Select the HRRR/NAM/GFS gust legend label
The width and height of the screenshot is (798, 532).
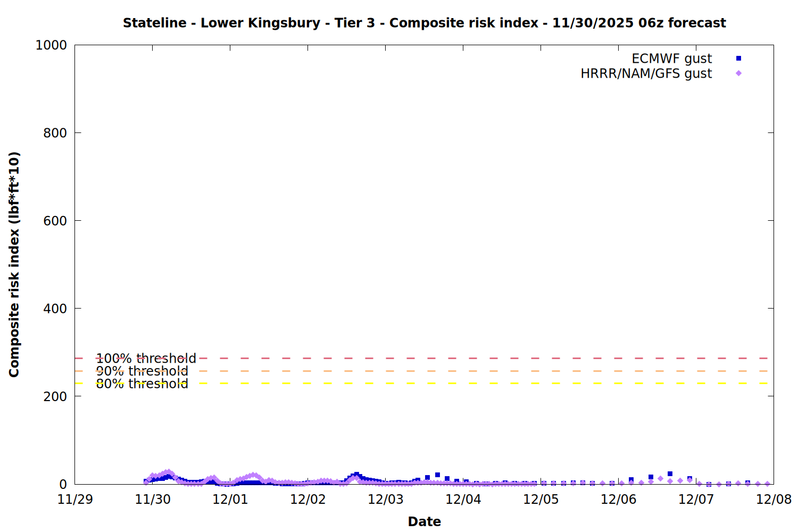646,73
